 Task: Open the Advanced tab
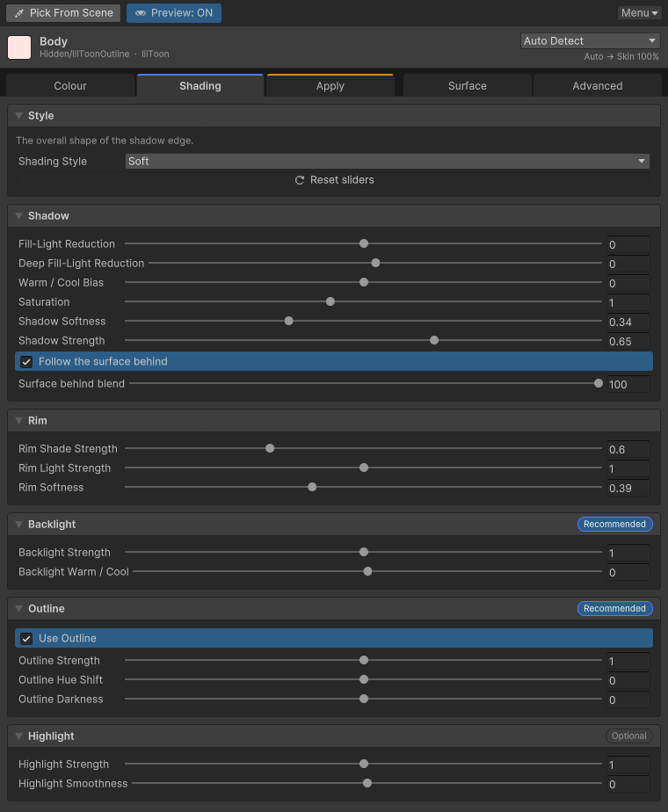[x=598, y=86]
